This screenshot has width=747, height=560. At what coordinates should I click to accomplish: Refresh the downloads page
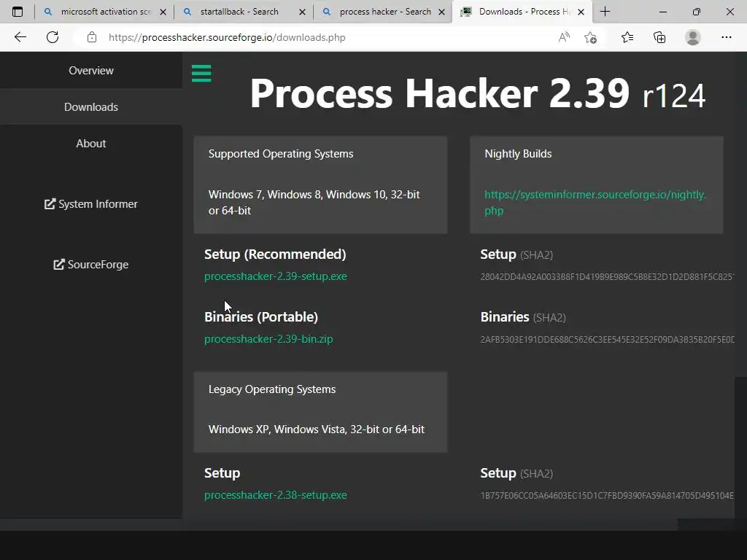(53, 37)
